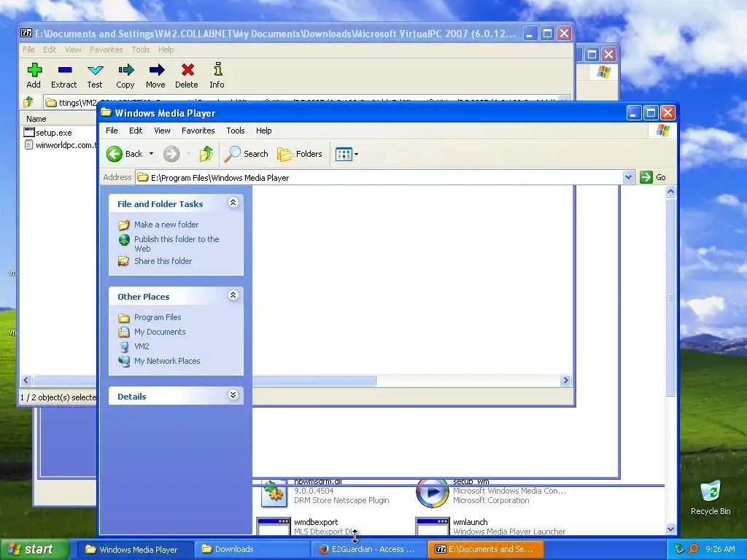
Task: Go Back in Windows Media Player explorer
Action: tap(125, 154)
